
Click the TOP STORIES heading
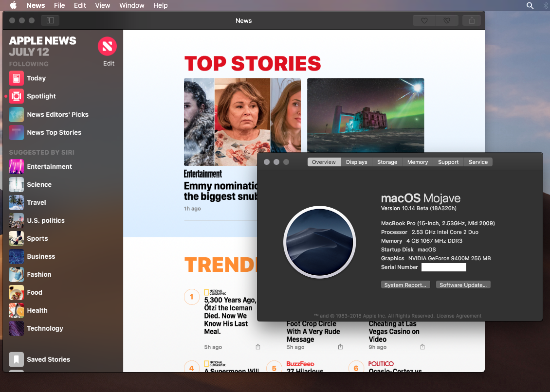tap(253, 63)
